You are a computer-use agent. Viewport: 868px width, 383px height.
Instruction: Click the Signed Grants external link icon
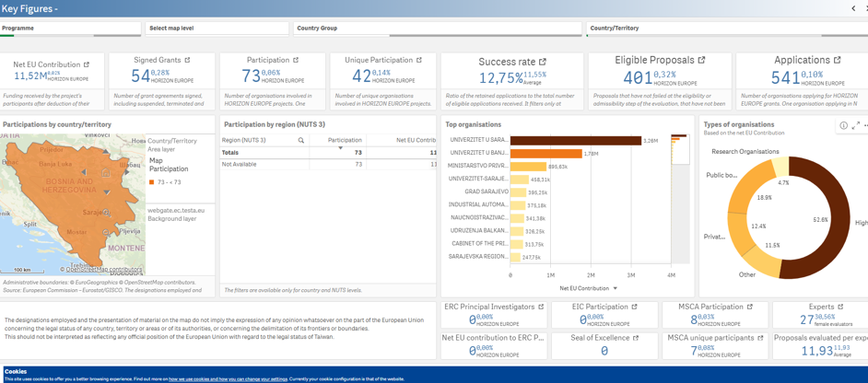pyautogui.click(x=187, y=61)
